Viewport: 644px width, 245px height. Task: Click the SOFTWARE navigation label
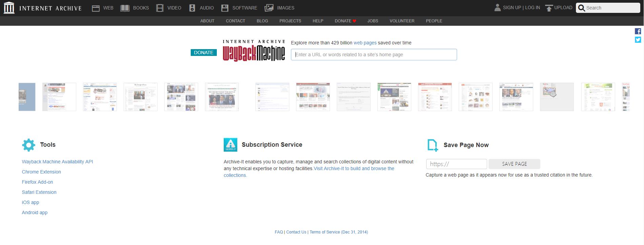pos(245,8)
